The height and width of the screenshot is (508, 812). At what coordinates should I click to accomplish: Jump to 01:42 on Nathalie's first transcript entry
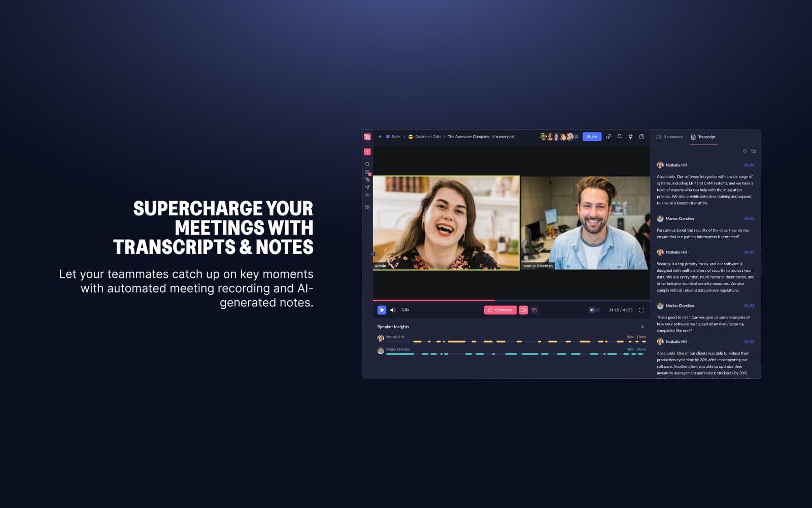[749, 165]
